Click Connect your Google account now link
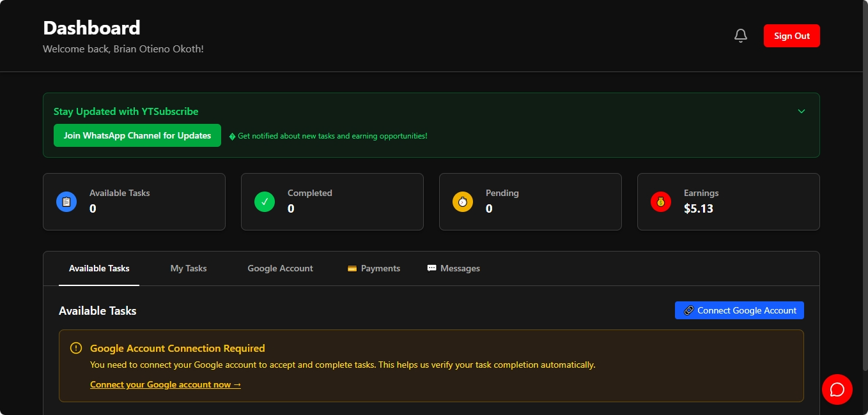 (x=165, y=384)
